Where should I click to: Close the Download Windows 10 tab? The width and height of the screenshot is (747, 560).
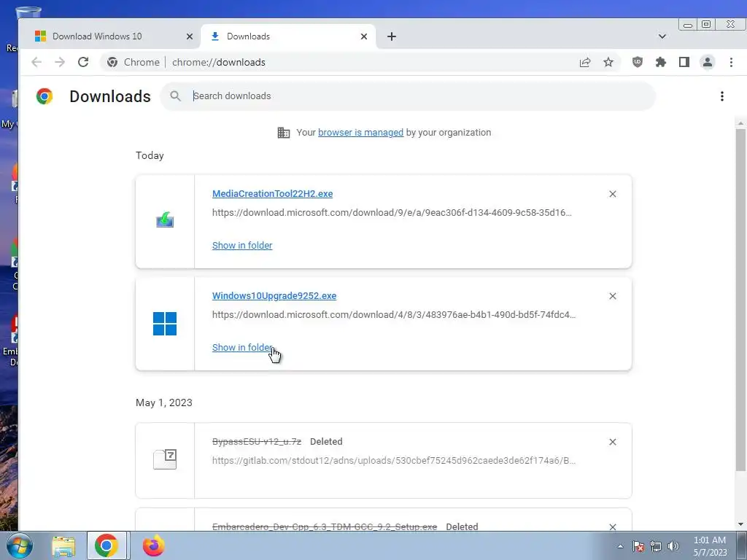pyautogui.click(x=190, y=36)
